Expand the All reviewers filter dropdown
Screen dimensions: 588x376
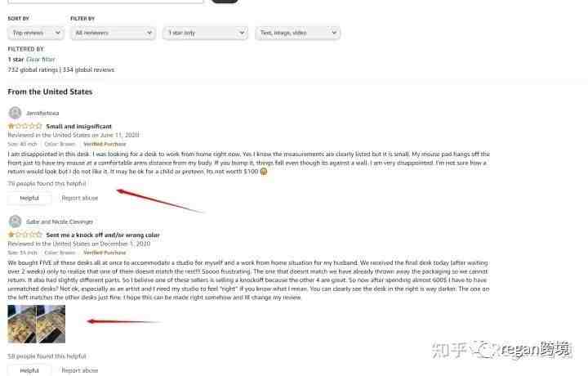113,33
